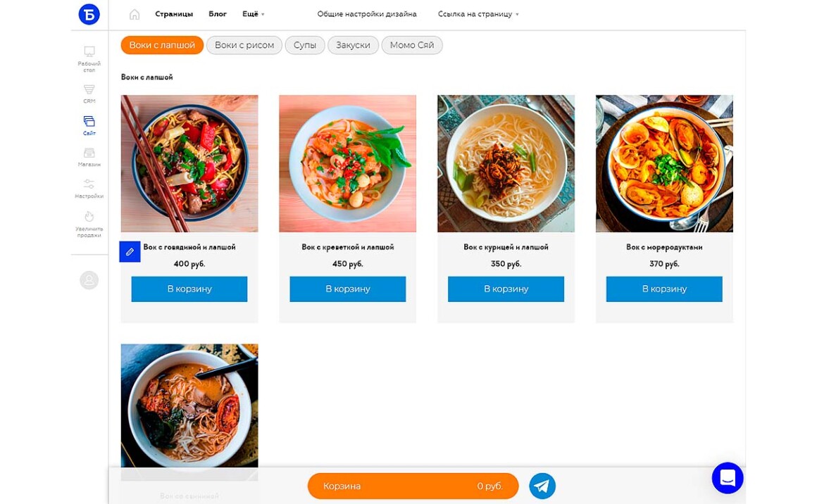Open the Страницы menu item
This screenshot has height=504, width=817.
coord(174,14)
